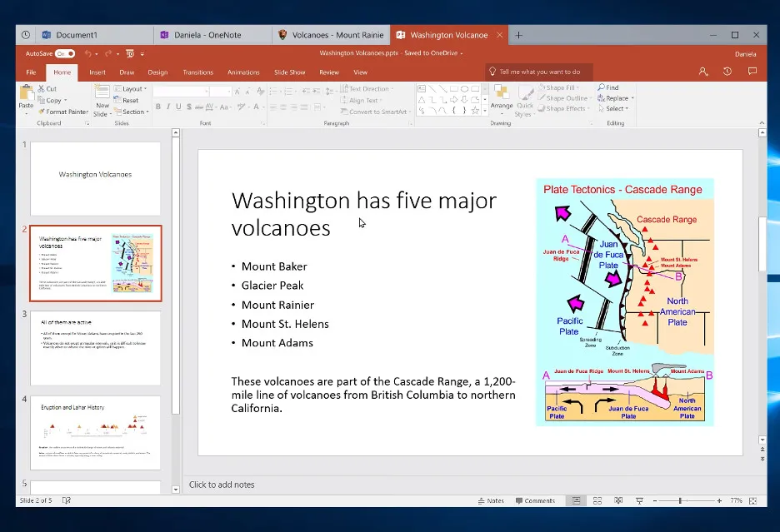
Task: Click the Fit slide to window icon
Action: (752, 500)
